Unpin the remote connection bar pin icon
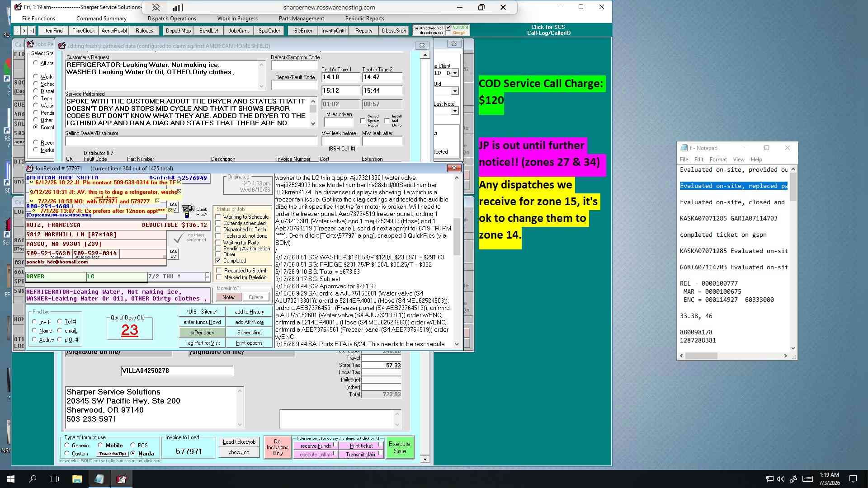 pyautogui.click(x=156, y=7)
